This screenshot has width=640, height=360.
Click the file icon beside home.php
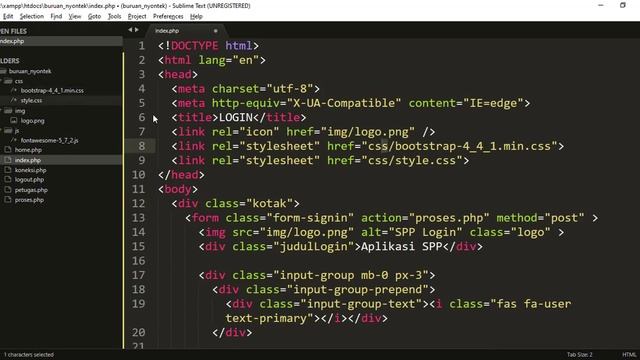(7, 150)
